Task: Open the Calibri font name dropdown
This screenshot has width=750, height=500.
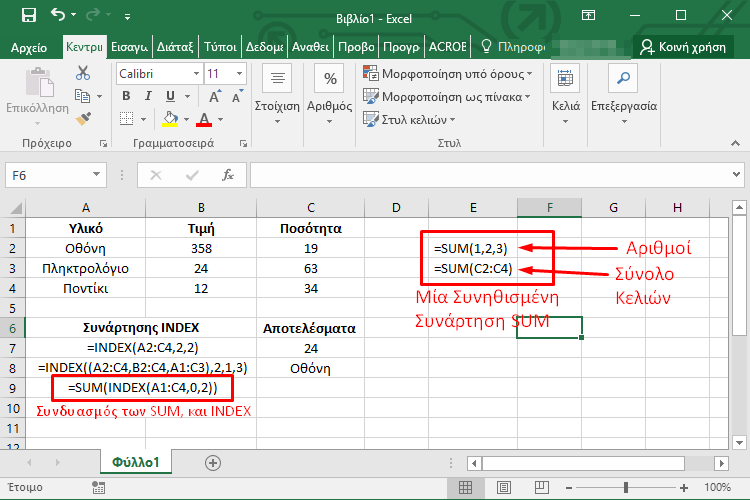Action: [196, 74]
